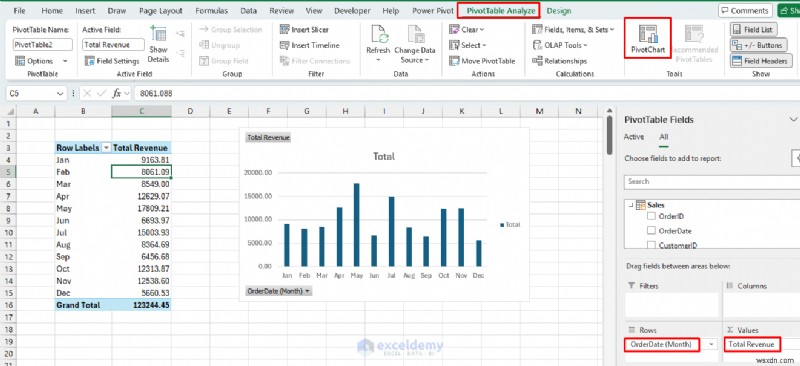This screenshot has width=800, height=366.
Task: Select the Grand Total value 123244.45
Action: [141, 305]
